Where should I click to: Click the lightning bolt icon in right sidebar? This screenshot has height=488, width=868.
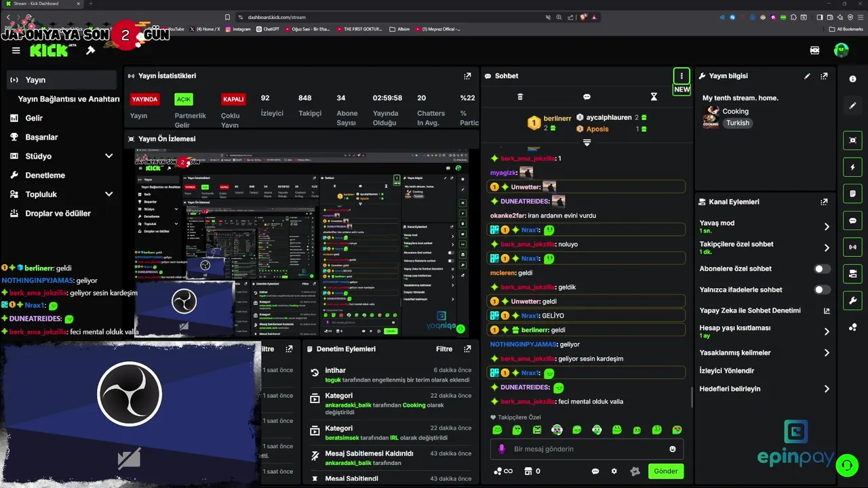coord(853,167)
